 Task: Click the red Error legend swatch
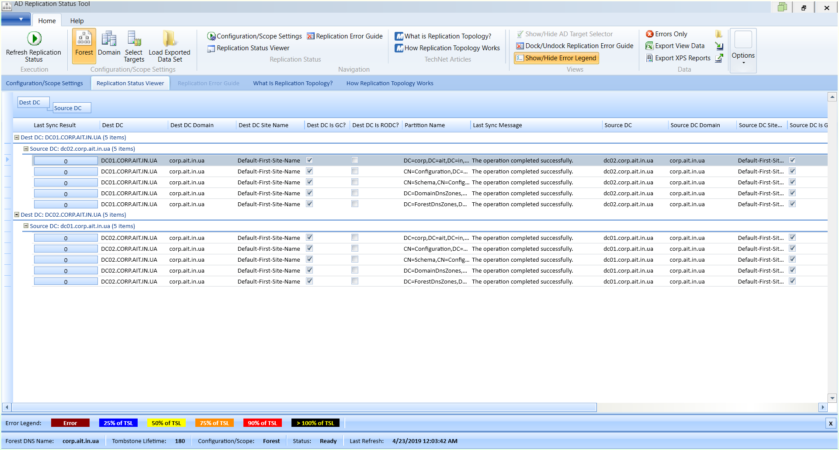point(70,423)
